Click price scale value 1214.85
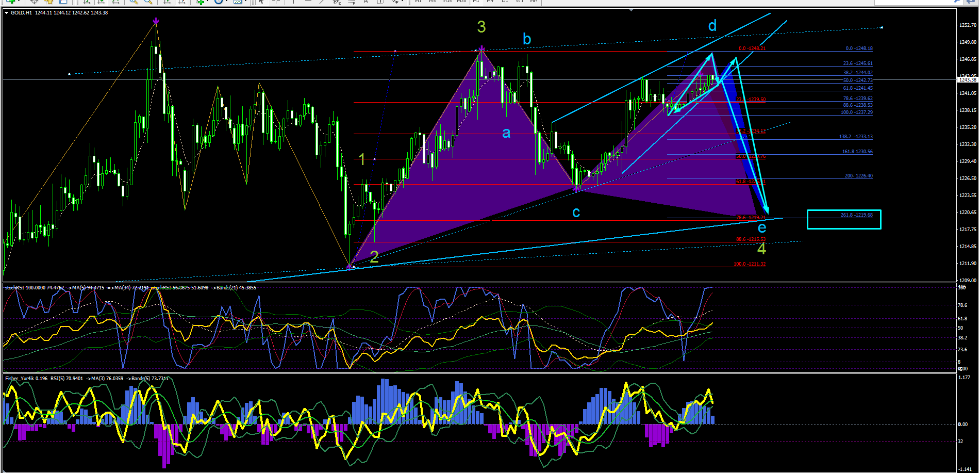Screen dimensions: 980x473 point(968,247)
